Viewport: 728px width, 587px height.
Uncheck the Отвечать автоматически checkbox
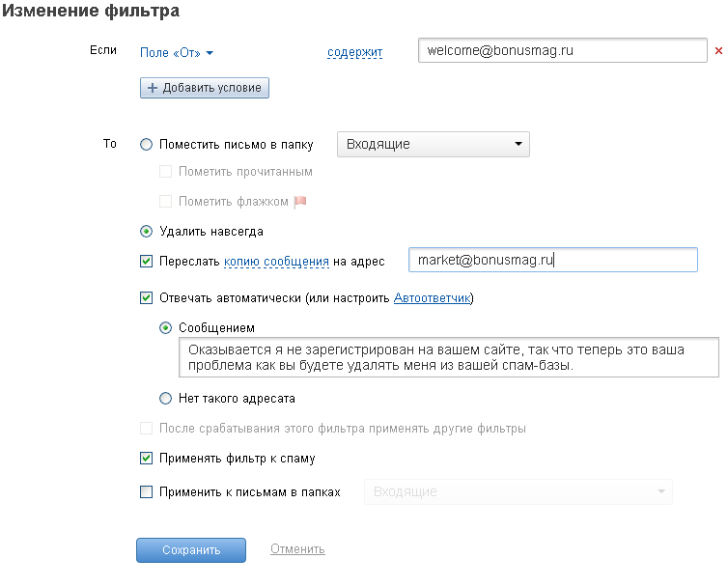click(x=146, y=297)
